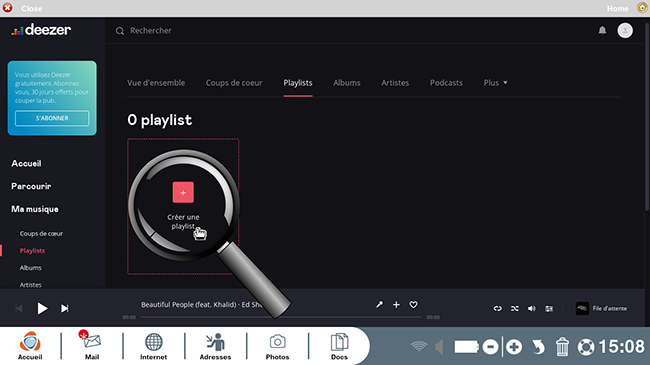Click the minus zoom out button

point(490,347)
